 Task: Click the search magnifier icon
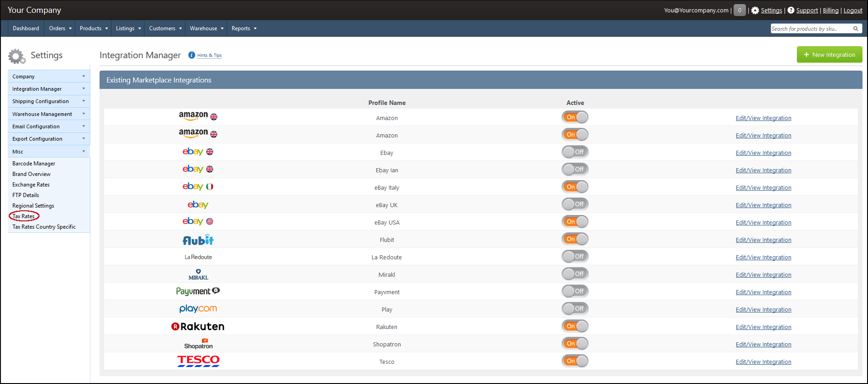pyautogui.click(x=856, y=28)
